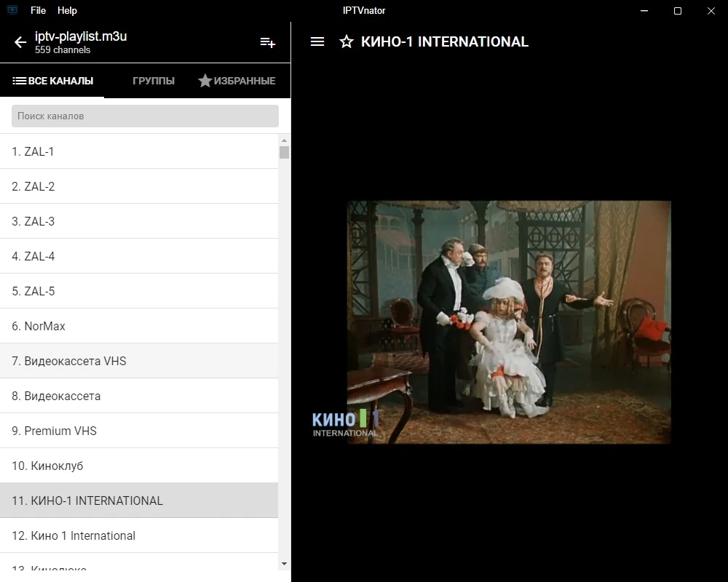Click the iptv-playlist.m3u playlist title
The width and height of the screenshot is (728, 582).
coord(81,36)
